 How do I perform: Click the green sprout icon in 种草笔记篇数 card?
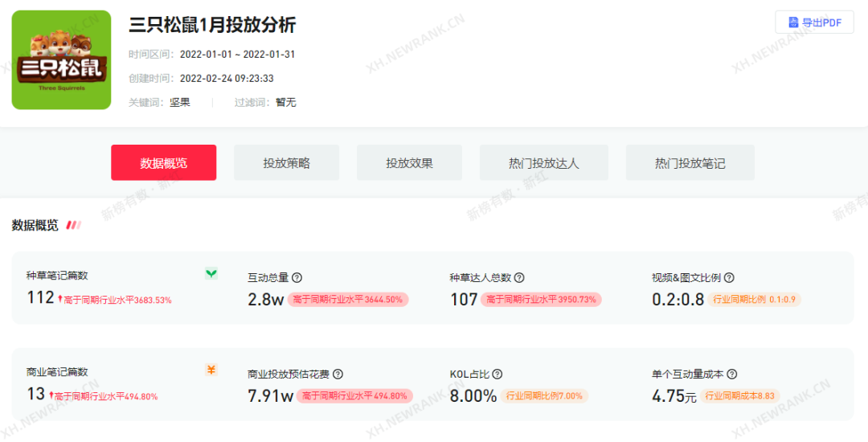(211, 273)
